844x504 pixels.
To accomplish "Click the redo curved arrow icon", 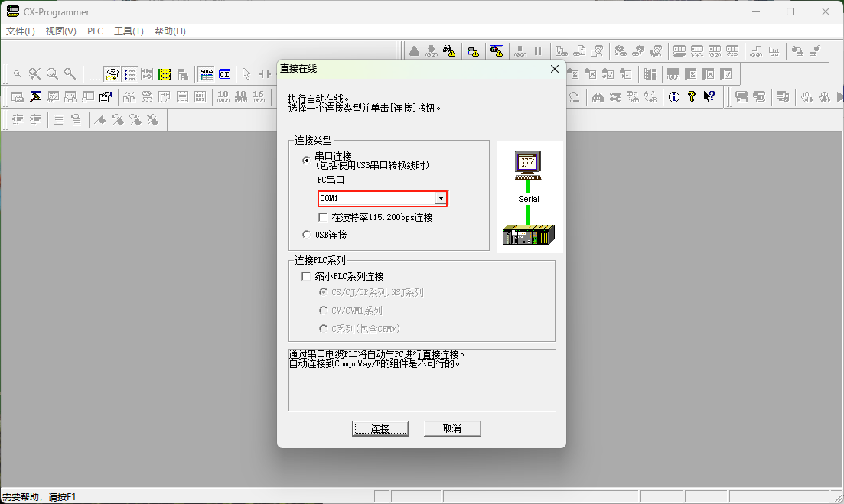I will tap(575, 97).
